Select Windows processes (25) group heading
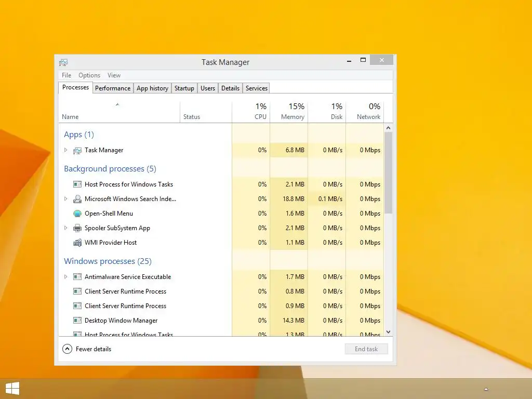 [x=108, y=261]
